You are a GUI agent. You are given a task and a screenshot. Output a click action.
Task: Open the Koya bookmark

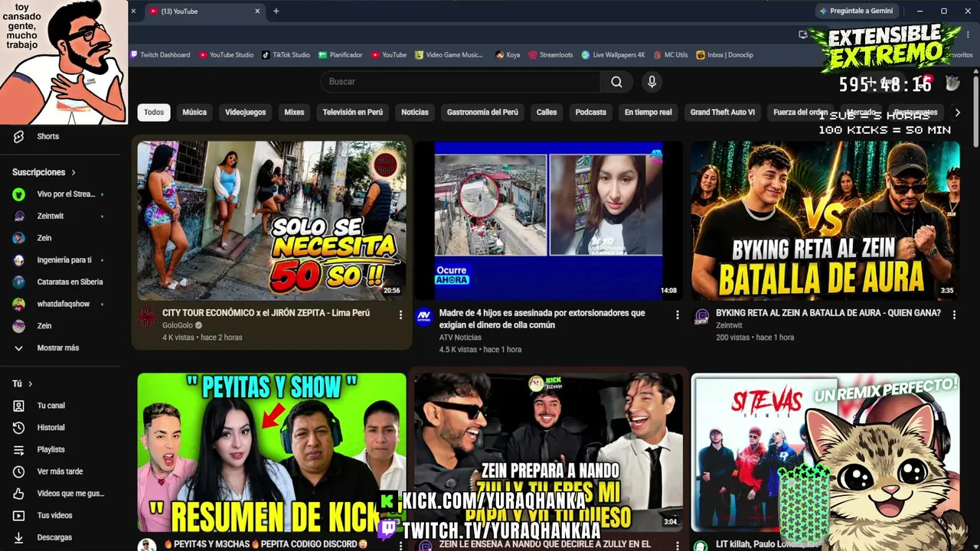coord(508,55)
